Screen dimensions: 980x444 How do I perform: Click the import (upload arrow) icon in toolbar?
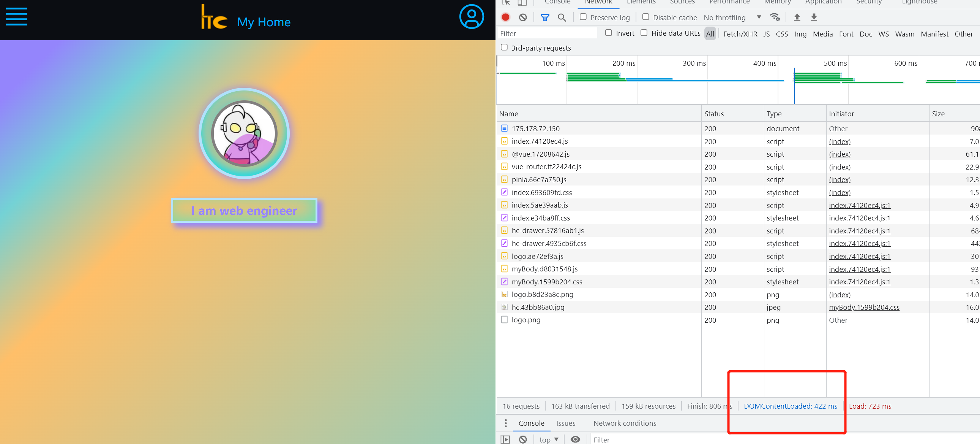click(797, 17)
